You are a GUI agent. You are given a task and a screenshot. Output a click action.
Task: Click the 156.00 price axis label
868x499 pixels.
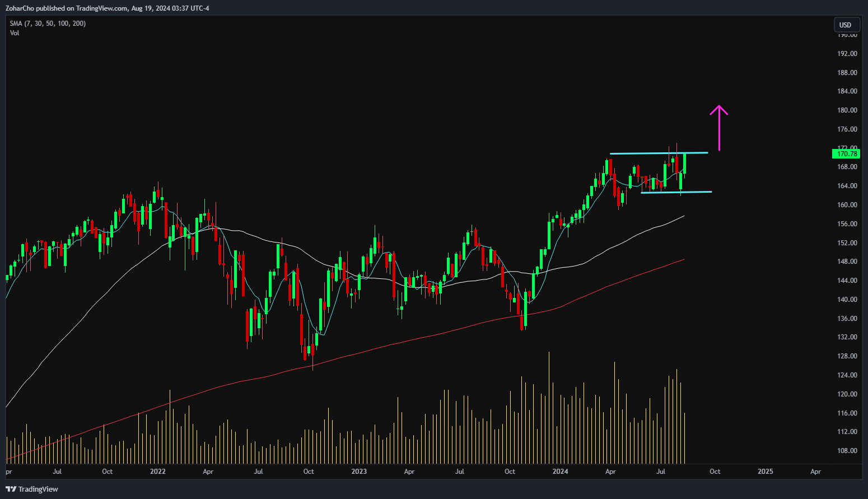847,224
